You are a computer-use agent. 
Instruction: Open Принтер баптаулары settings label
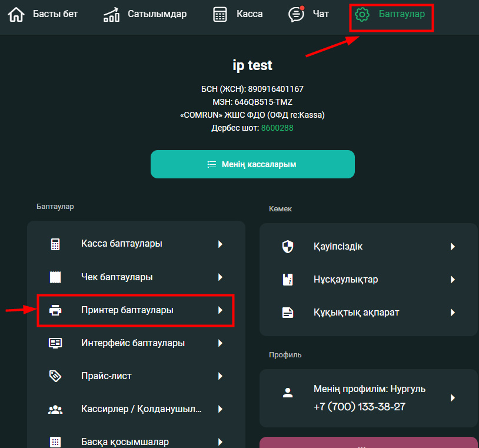click(127, 310)
